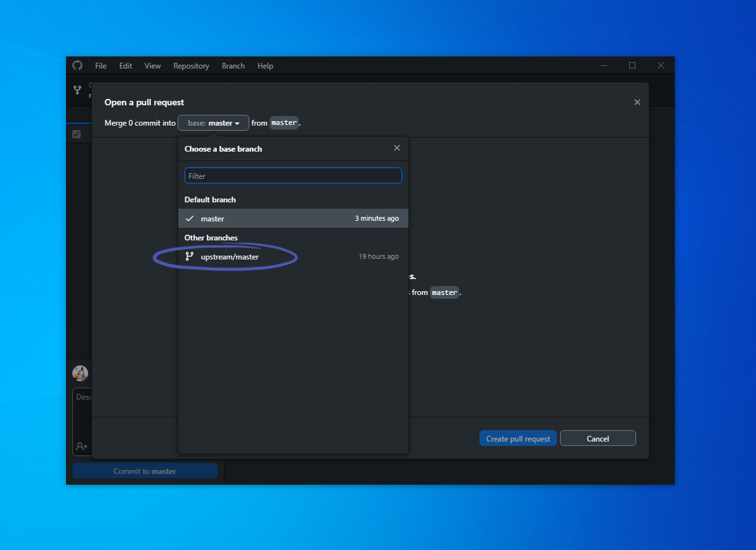Close the GitHub Desktop window
This screenshot has height=550, width=756.
660,65
